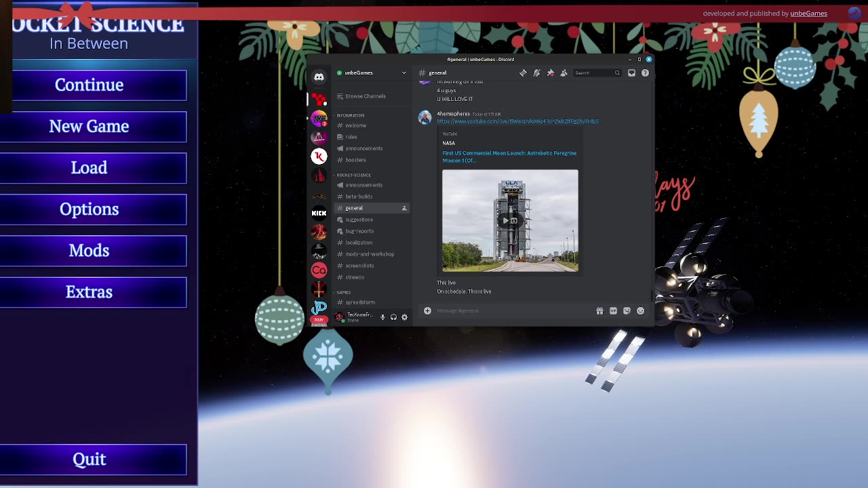868x488 pixels.
Task: Click the "On schedule. This is live" message
Action: tap(464, 291)
